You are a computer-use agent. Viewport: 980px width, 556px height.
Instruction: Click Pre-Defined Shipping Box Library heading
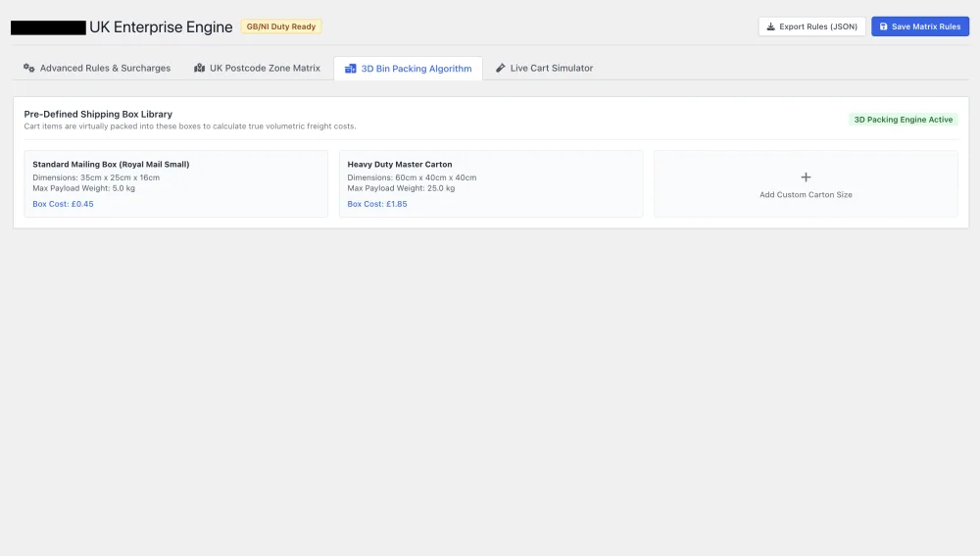coord(98,114)
